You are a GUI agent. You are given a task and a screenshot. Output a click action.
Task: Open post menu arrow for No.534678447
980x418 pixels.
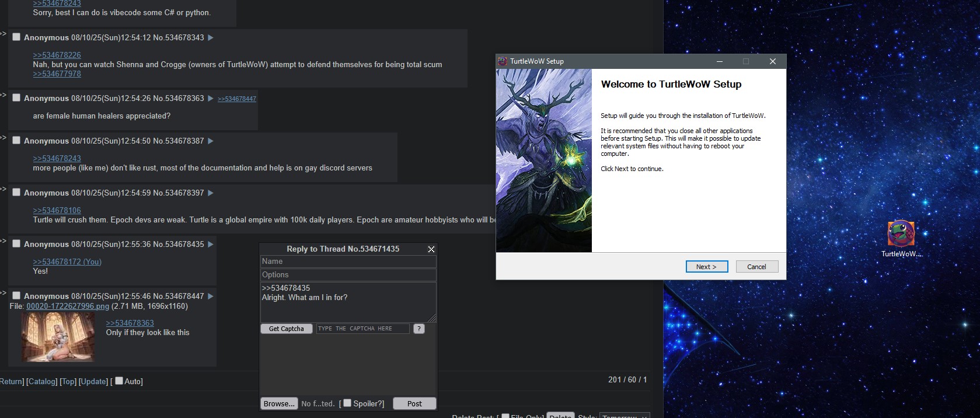211,296
